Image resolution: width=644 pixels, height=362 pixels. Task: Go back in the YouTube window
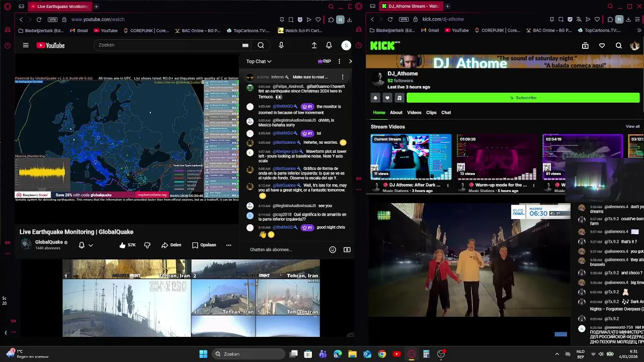pos(21,19)
